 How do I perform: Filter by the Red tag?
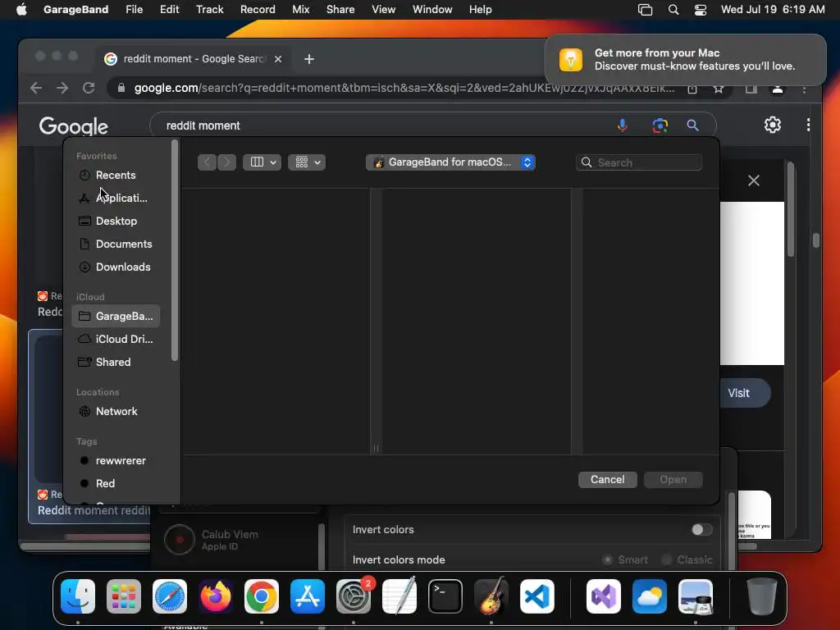115,484
